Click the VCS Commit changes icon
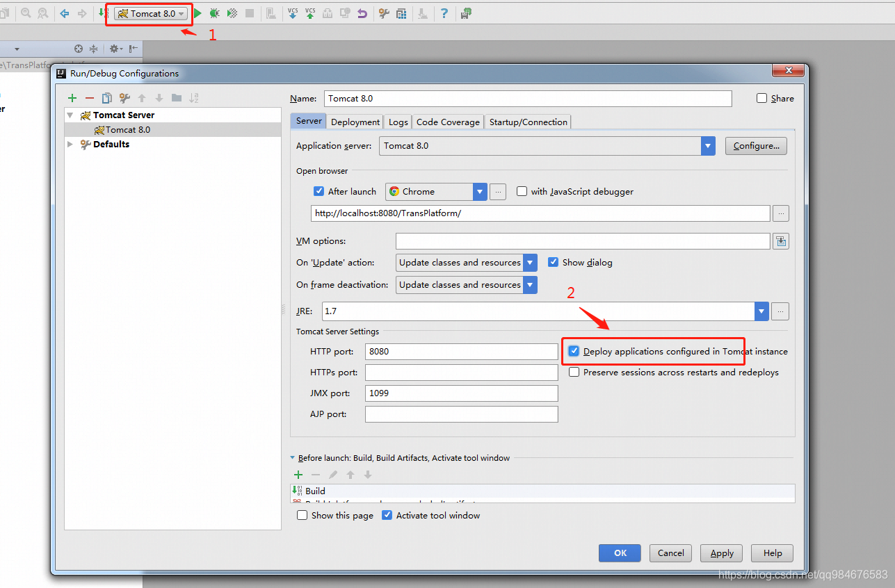The height and width of the screenshot is (588, 895). click(310, 13)
